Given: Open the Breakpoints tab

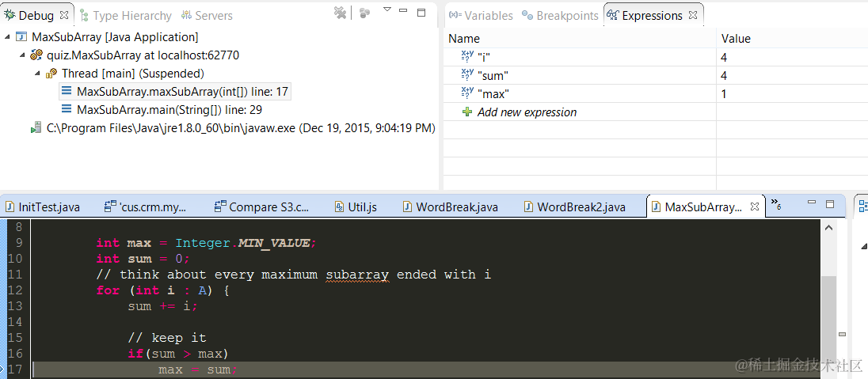Looking at the screenshot, I should [560, 16].
